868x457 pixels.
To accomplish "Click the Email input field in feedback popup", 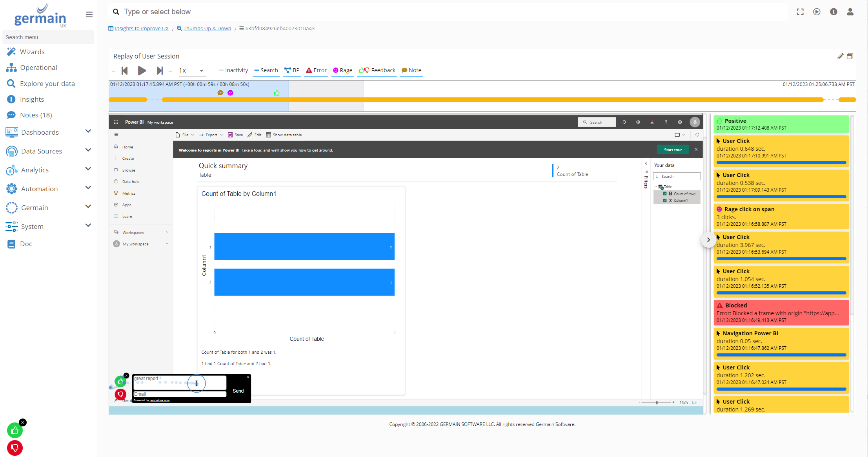I will click(179, 394).
